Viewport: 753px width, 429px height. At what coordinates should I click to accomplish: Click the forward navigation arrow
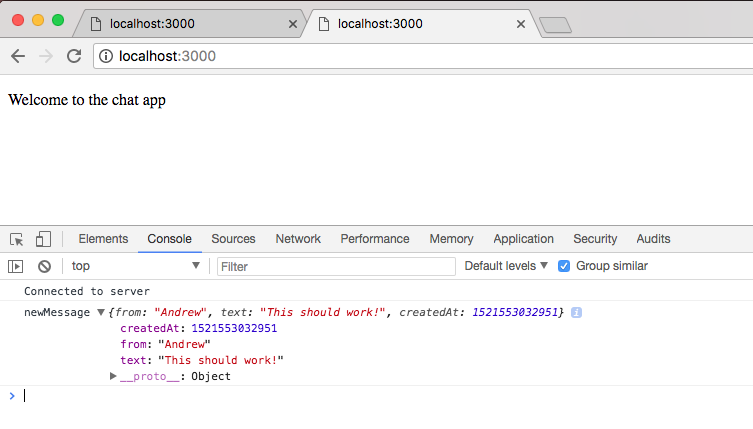click(45, 56)
